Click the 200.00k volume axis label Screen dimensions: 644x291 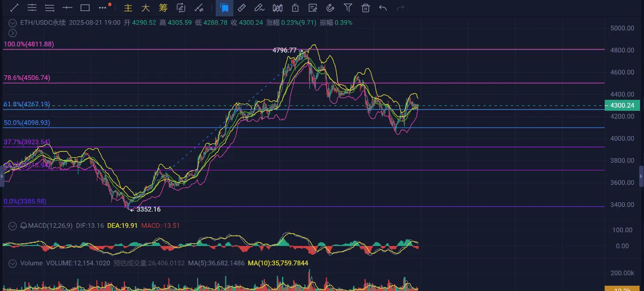pyautogui.click(x=622, y=273)
